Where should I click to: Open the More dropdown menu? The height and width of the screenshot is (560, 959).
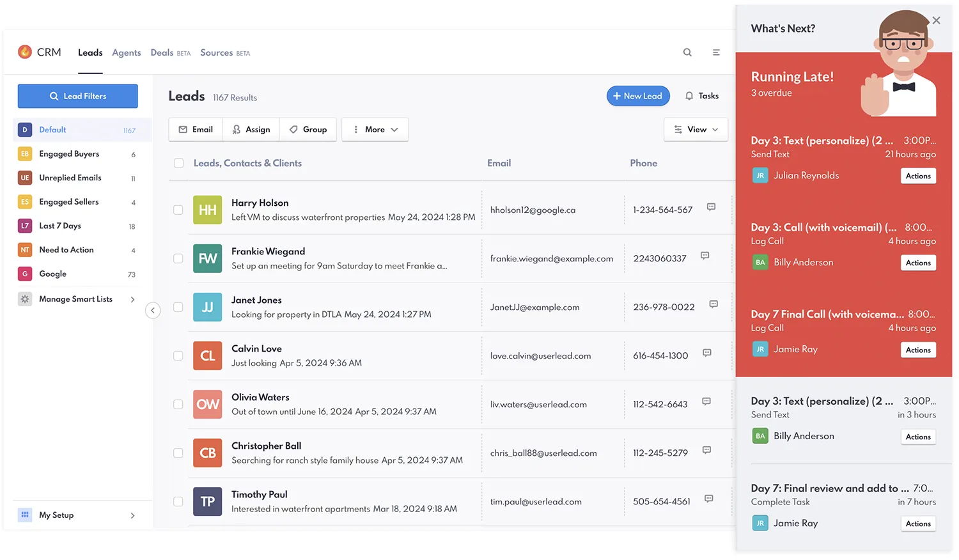pos(375,130)
